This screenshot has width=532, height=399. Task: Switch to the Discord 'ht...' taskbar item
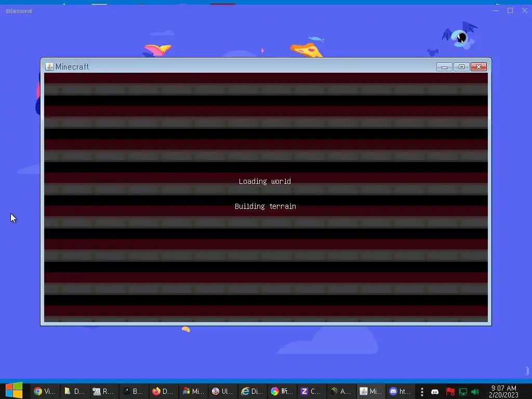[x=400, y=391]
